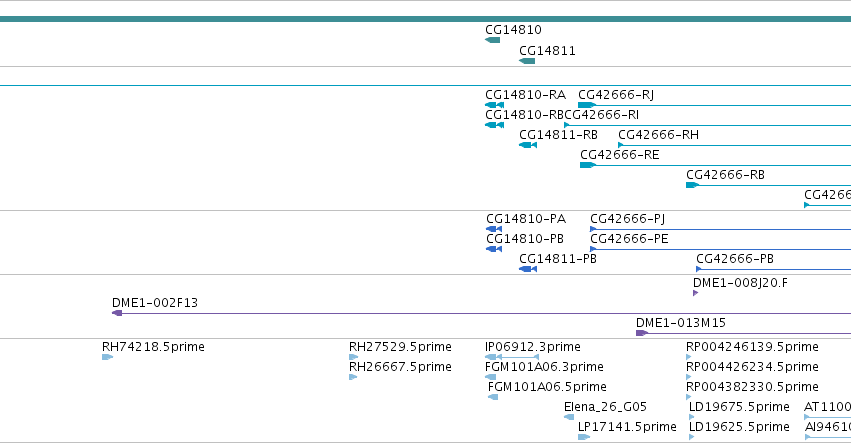Select EST LP17141.5prime label
Viewport: 851px width, 443px height.
(x=627, y=427)
